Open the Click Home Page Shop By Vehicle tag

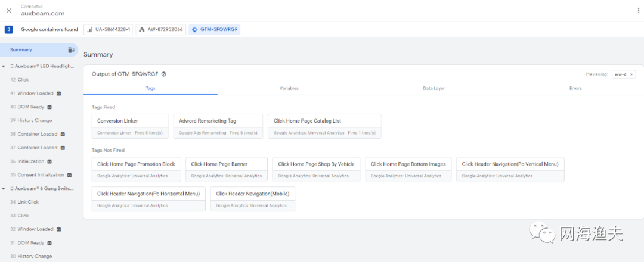pos(316,169)
